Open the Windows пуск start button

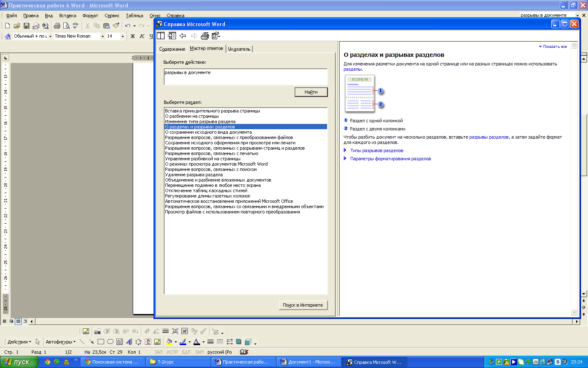19,362
